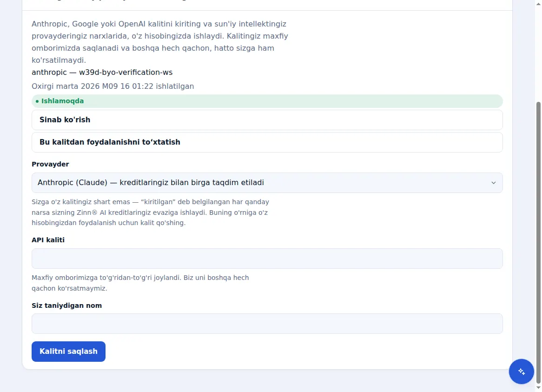Image resolution: width=542 pixels, height=392 pixels.
Task: Focus the API kaliti input field
Action: click(x=267, y=259)
